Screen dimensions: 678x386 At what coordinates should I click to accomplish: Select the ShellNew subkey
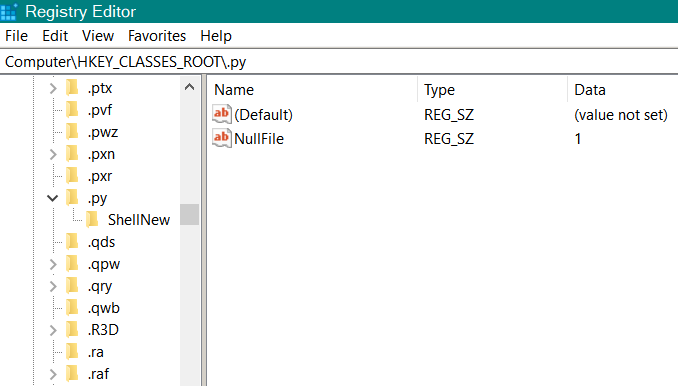click(139, 220)
